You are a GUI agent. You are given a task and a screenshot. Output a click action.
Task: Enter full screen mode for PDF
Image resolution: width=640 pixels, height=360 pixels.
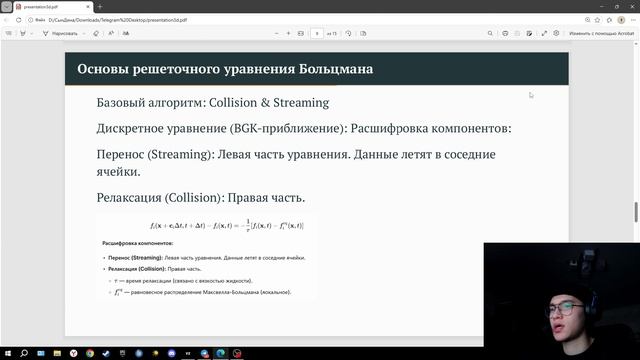(544, 33)
